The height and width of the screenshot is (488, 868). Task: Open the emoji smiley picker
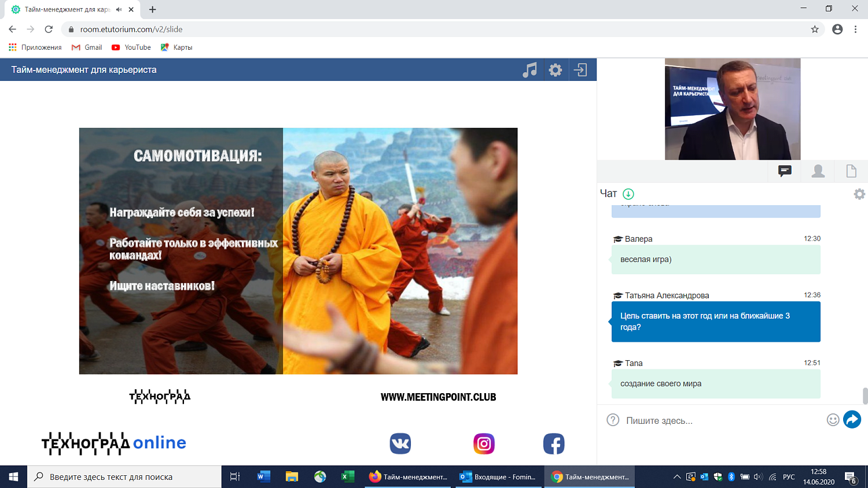(x=833, y=420)
